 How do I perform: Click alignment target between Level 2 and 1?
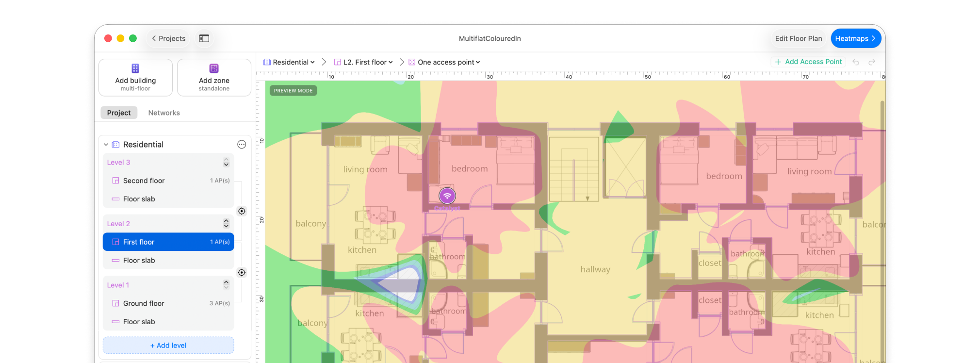(242, 272)
